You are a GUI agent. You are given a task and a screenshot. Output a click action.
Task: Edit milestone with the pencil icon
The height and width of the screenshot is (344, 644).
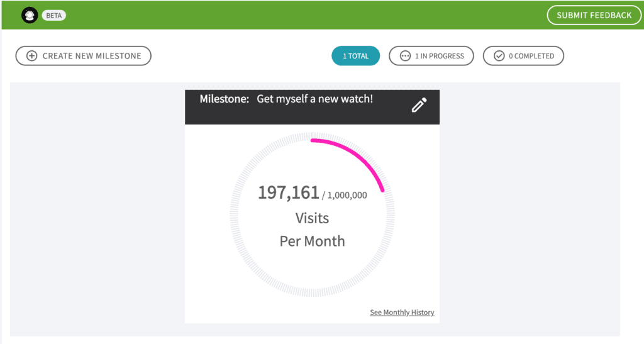click(x=419, y=105)
